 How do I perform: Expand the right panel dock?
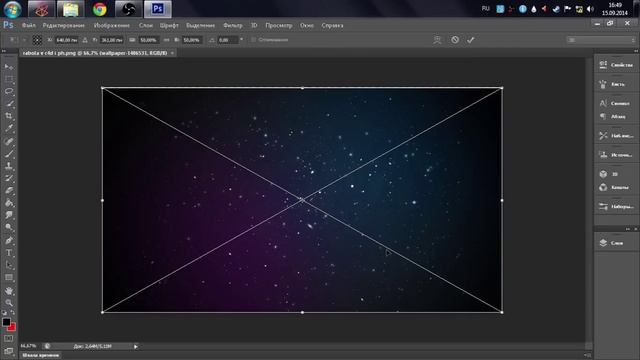[x=636, y=51]
